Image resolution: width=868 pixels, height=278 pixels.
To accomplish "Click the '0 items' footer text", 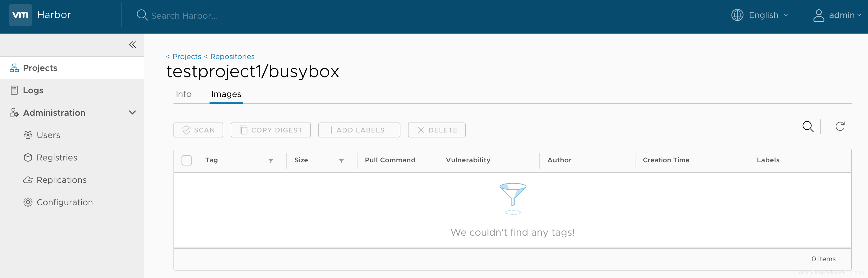I will pyautogui.click(x=823, y=259).
